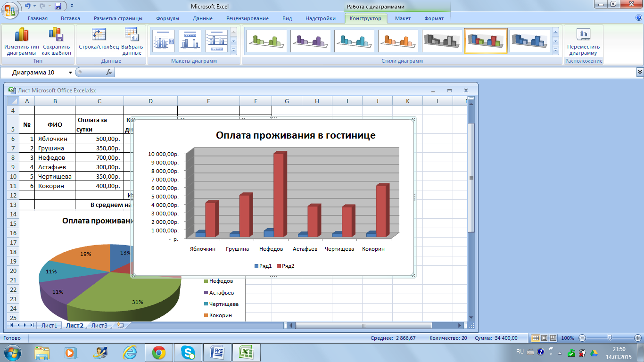Go to the last sheet with navigation arrow
Viewport: 644px width, 362px height.
(32, 325)
